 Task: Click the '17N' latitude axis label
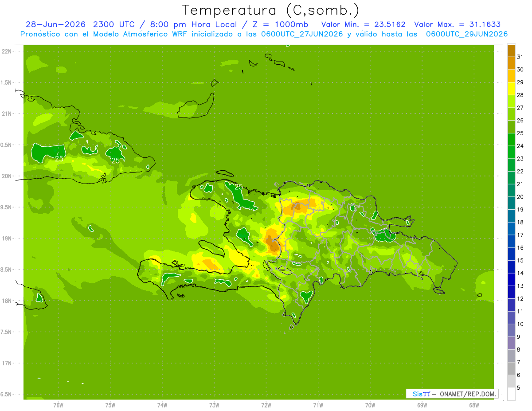(x=7, y=363)
